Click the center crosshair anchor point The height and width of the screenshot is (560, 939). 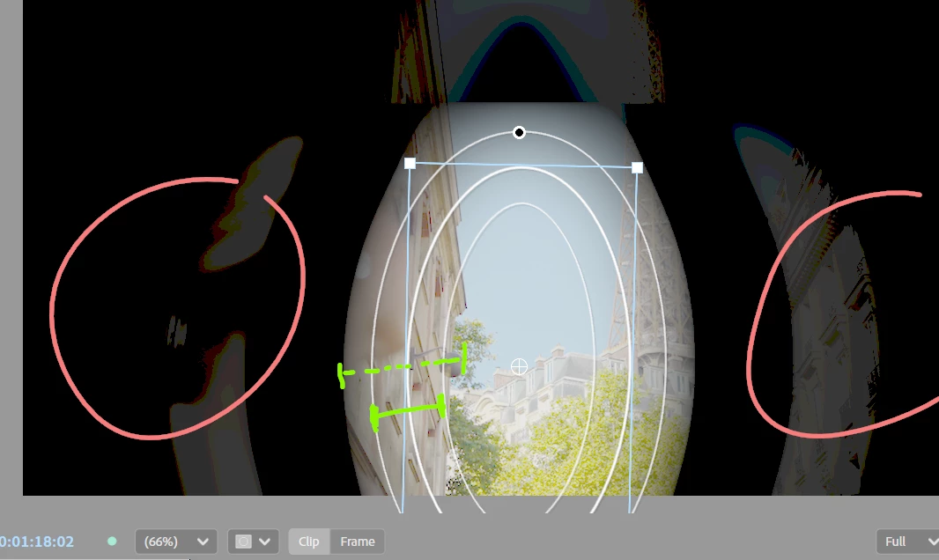click(x=519, y=366)
